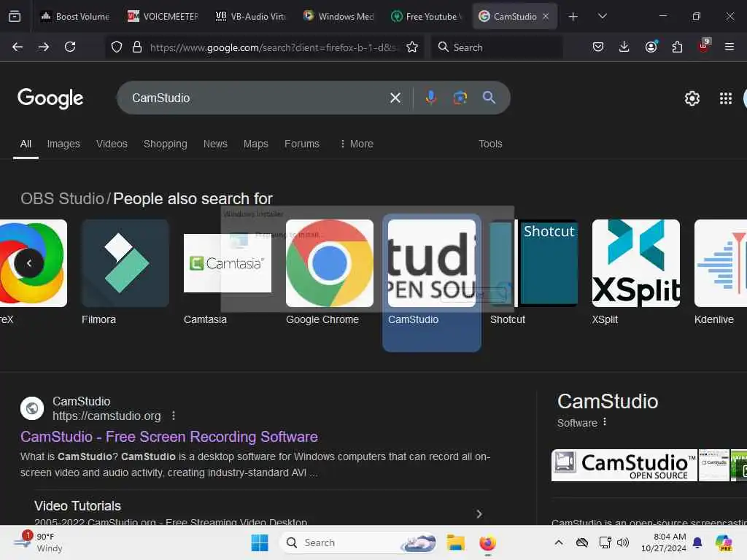Open the Firefox downloads panel
This screenshot has width=747, height=560.
[x=624, y=47]
